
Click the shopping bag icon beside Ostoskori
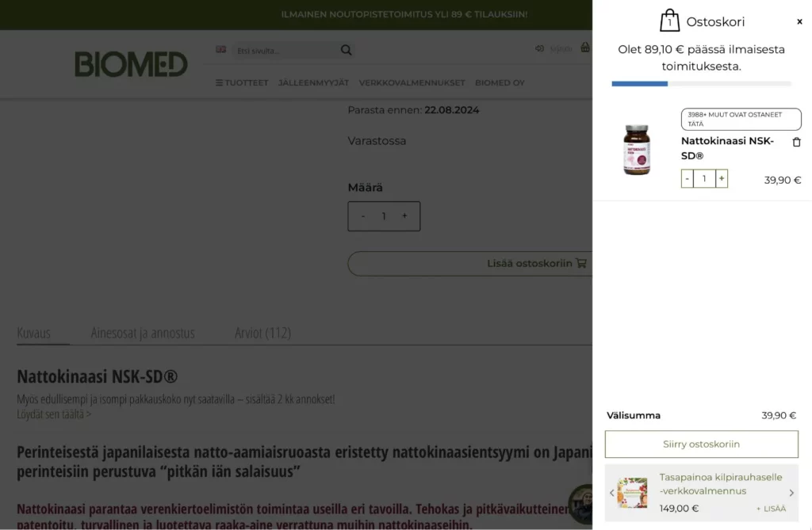[x=669, y=21]
